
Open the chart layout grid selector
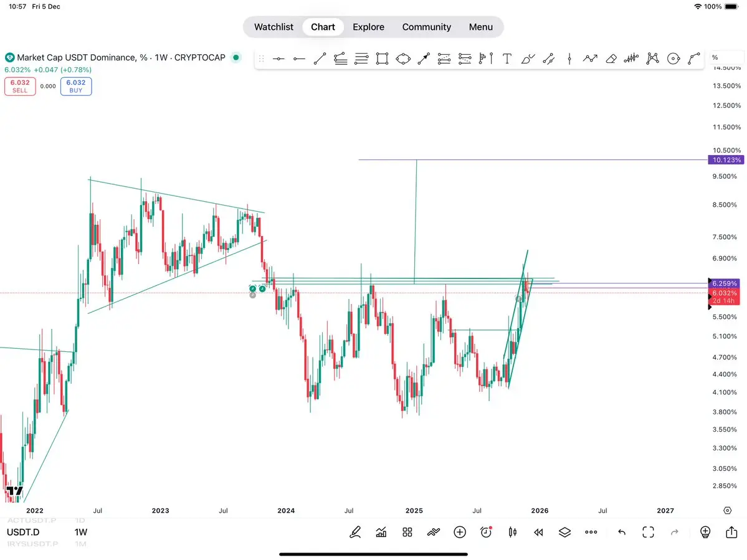[x=407, y=532]
